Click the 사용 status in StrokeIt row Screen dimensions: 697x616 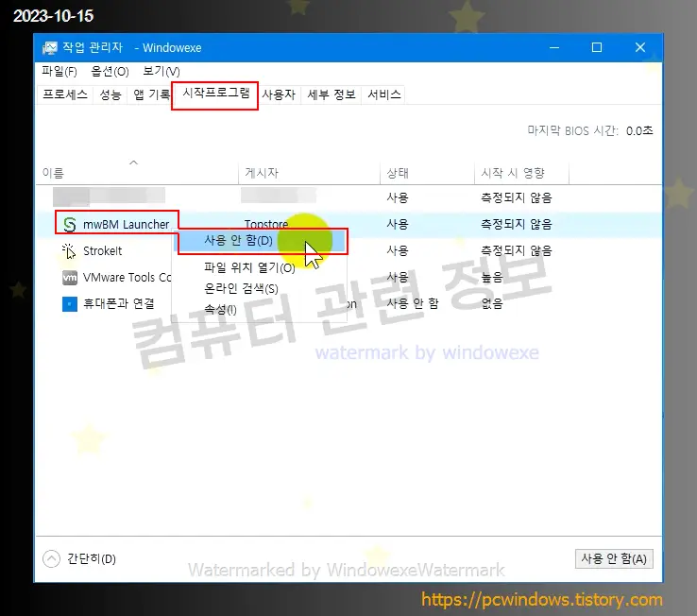coord(398,251)
